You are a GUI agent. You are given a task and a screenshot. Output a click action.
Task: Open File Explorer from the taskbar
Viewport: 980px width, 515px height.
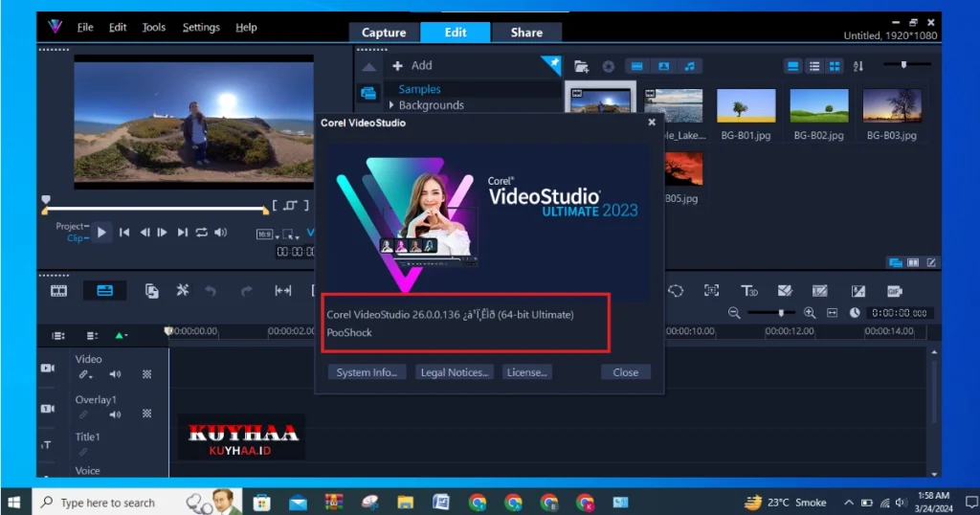[405, 503]
